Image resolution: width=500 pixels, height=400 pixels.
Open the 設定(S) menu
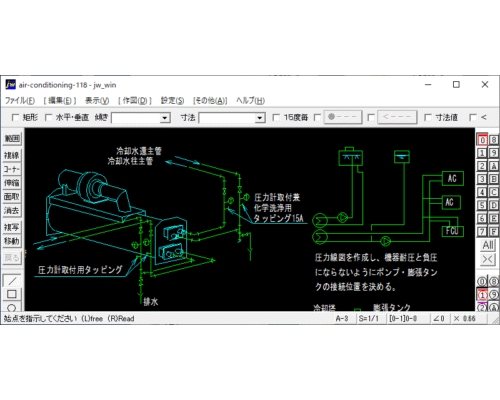[x=172, y=100]
